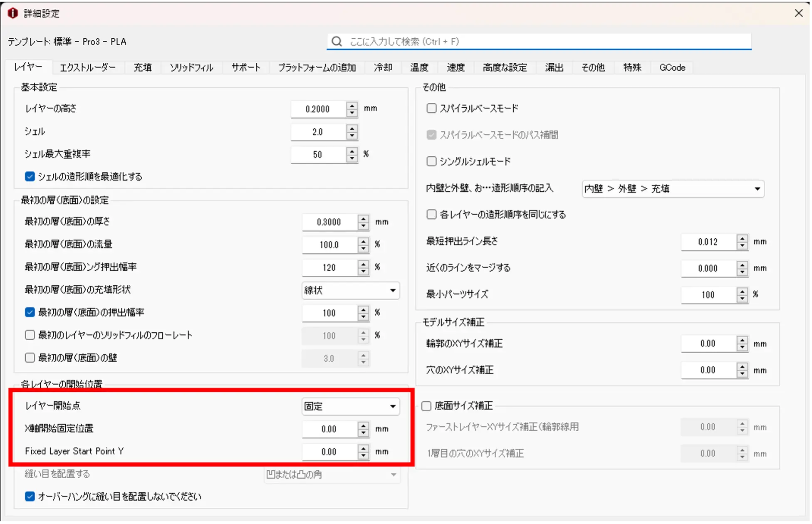
Task: Open レイヤー開始点 dropdown showing 固定
Action: point(350,406)
